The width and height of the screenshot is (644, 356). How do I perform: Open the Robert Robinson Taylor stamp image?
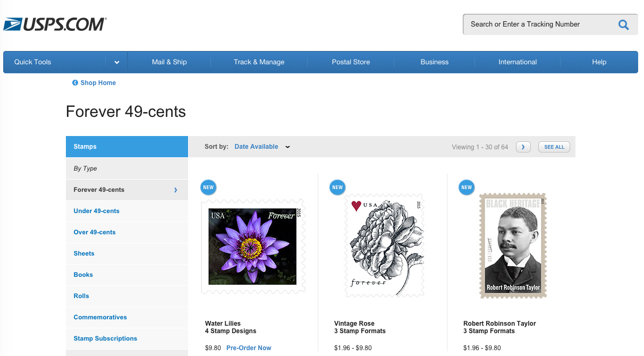click(x=513, y=245)
